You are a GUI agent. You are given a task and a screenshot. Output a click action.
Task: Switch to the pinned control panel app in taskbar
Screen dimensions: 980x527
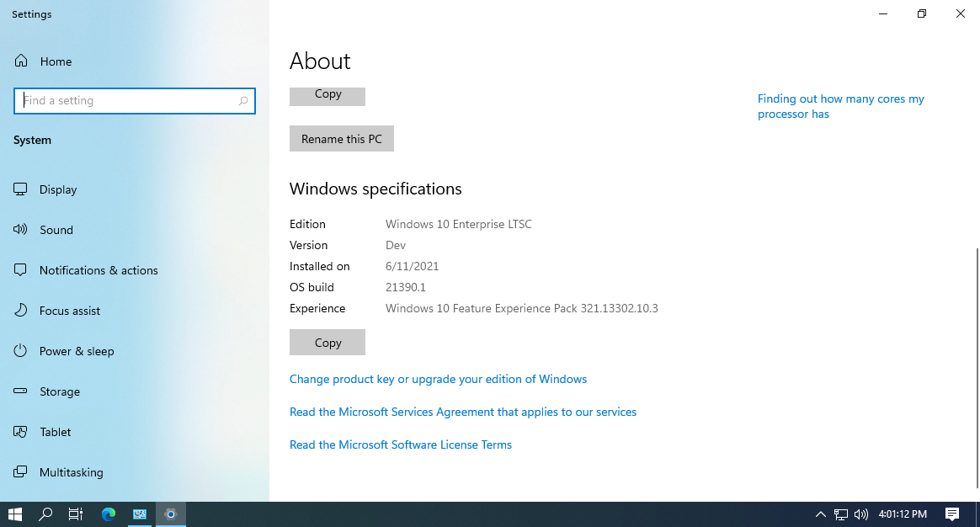[x=140, y=514]
